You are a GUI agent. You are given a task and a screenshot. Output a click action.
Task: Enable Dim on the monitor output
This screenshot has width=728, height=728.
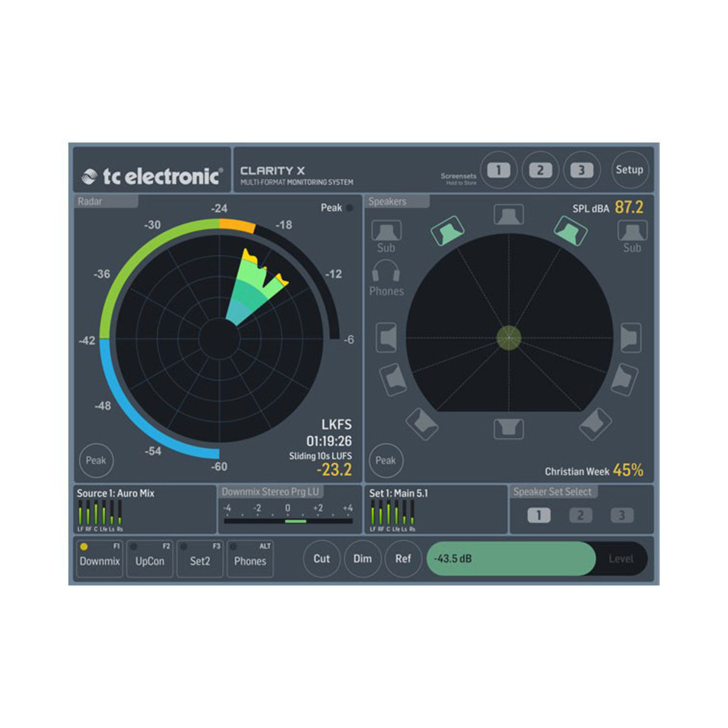point(362,559)
